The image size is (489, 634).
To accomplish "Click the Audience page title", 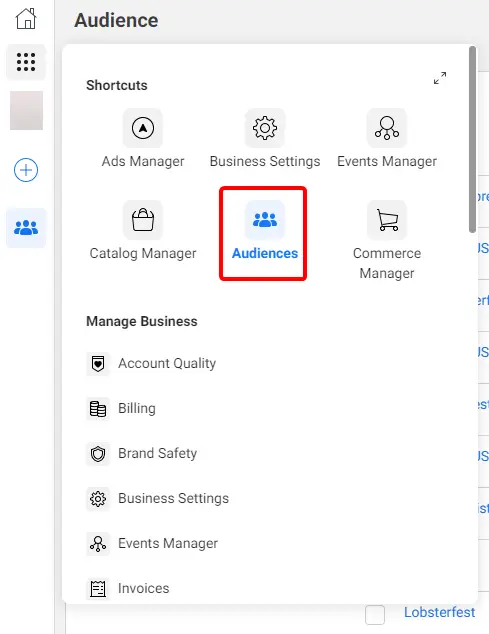I will click(116, 20).
